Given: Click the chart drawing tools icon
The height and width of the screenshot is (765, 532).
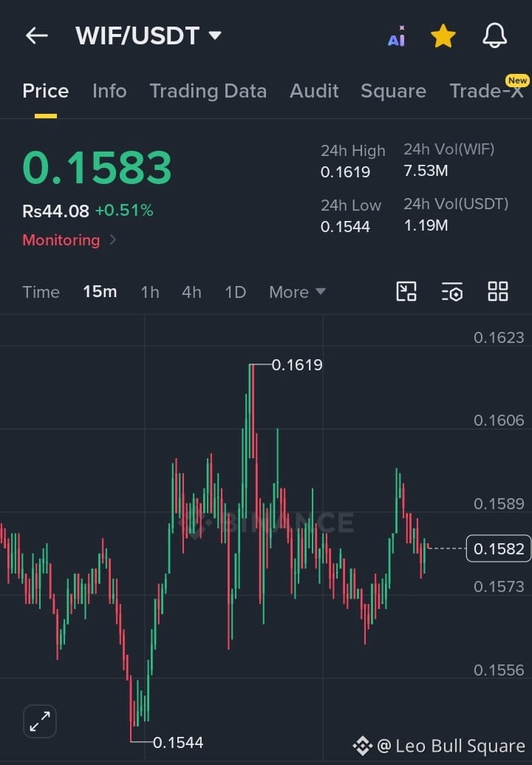Looking at the screenshot, I should click(406, 291).
